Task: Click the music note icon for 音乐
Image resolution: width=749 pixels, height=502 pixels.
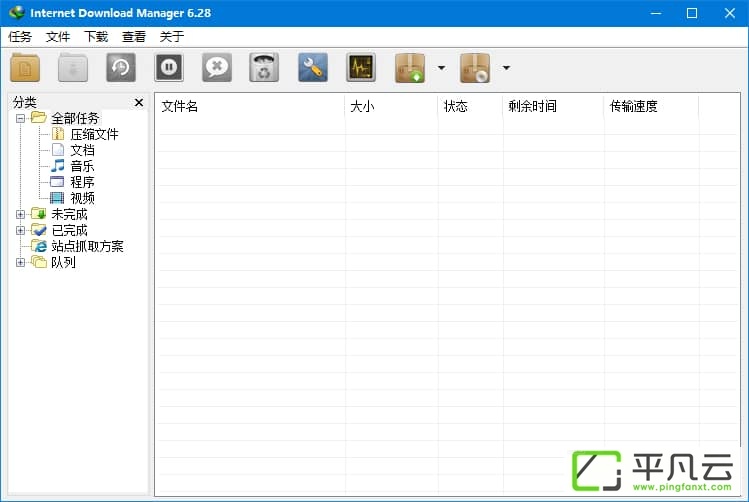Action: [58, 166]
